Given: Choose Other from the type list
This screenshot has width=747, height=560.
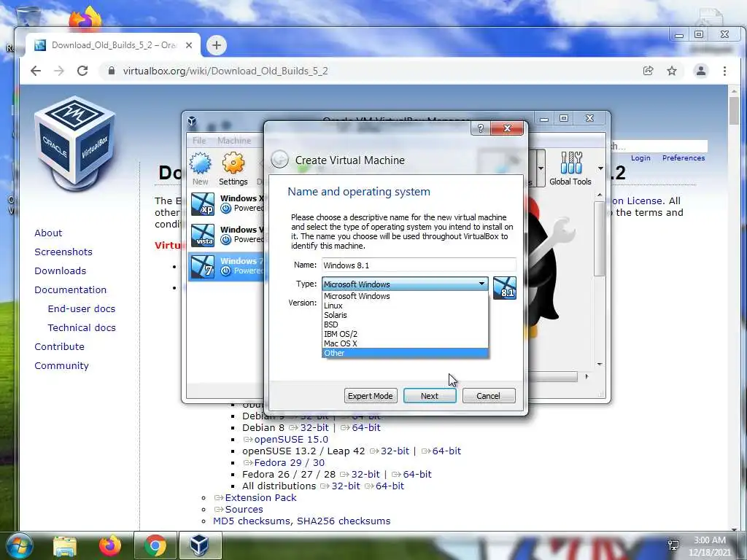Looking at the screenshot, I should coord(405,354).
